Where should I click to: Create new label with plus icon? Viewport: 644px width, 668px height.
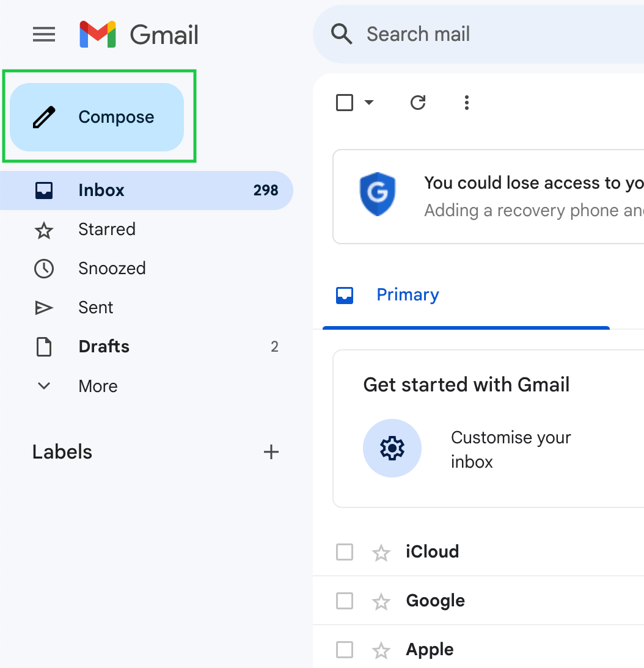tap(271, 452)
